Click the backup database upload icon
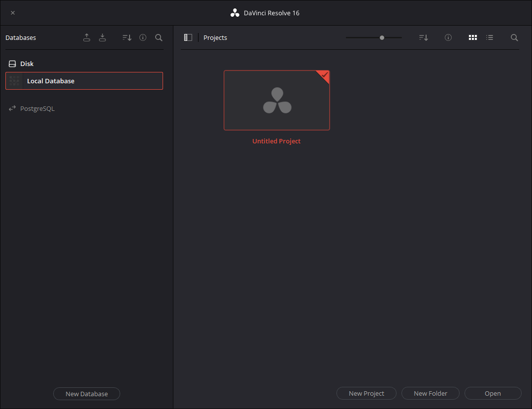The width and height of the screenshot is (532, 409). 87,37
